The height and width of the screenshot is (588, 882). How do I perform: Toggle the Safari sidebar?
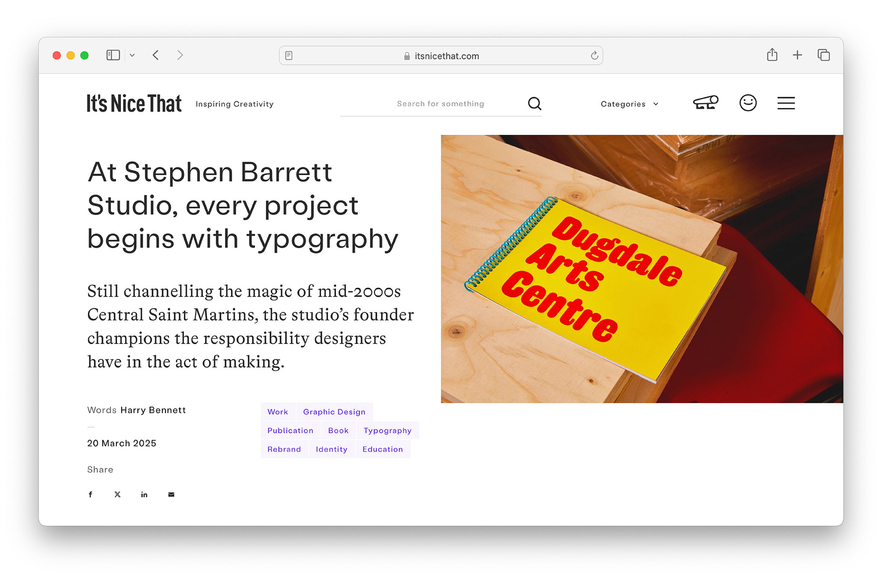tap(113, 55)
